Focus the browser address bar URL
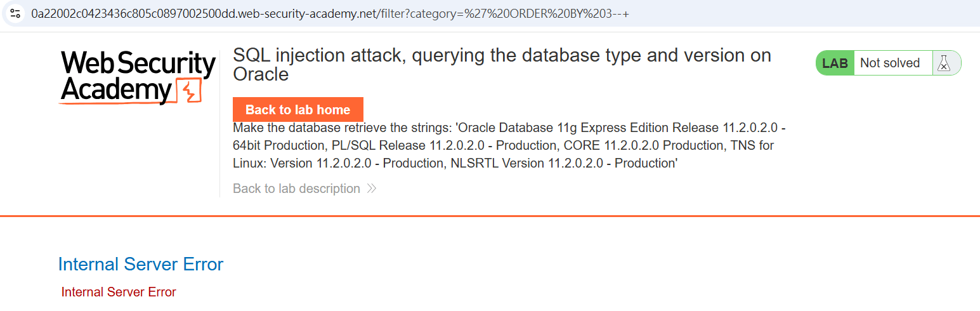This screenshot has height=311, width=980. 329,13
